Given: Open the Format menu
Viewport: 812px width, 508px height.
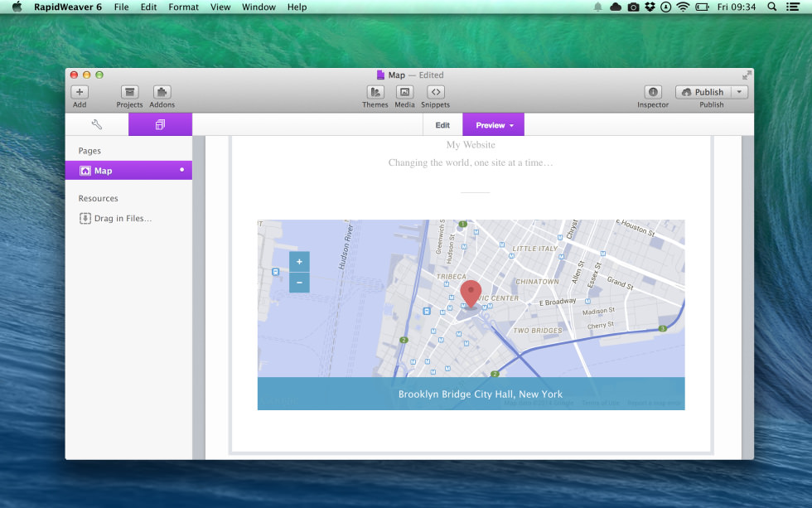Looking at the screenshot, I should [183, 7].
